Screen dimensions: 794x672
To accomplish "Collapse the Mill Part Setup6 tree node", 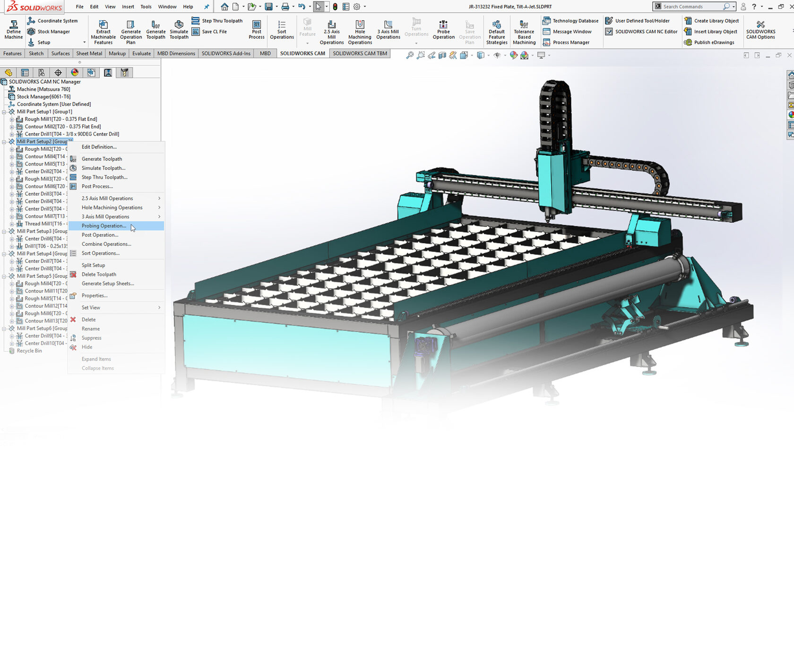I will pyautogui.click(x=4, y=329).
